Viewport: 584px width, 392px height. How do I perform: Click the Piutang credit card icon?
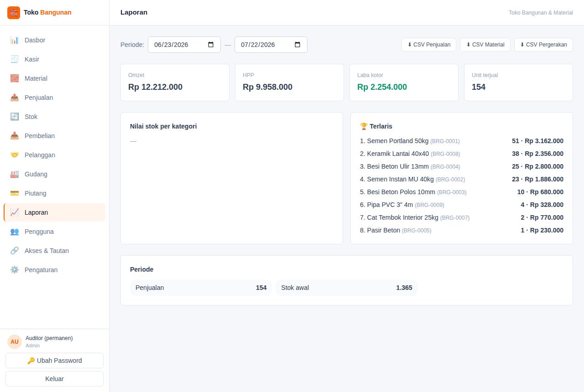tap(15, 193)
